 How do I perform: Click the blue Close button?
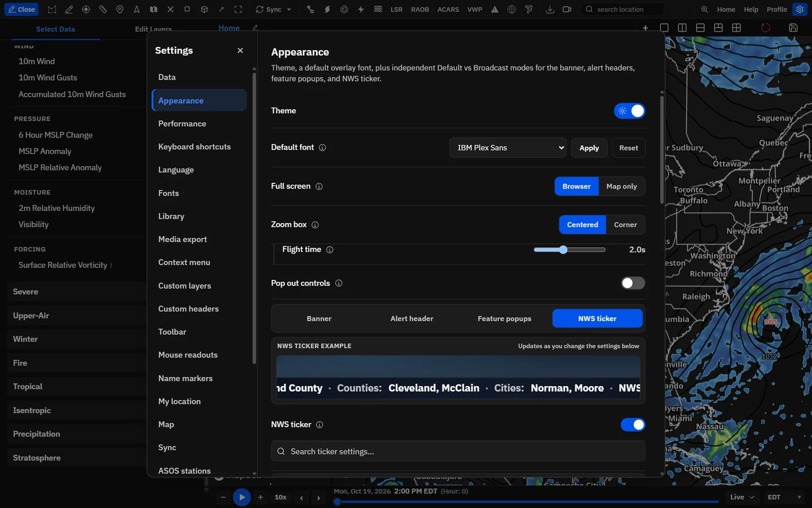[21, 9]
